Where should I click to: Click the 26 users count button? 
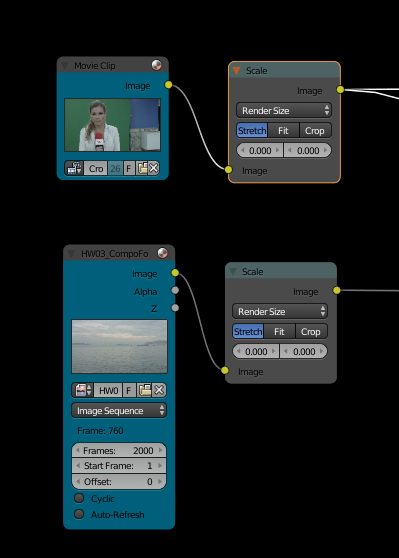[x=115, y=168]
